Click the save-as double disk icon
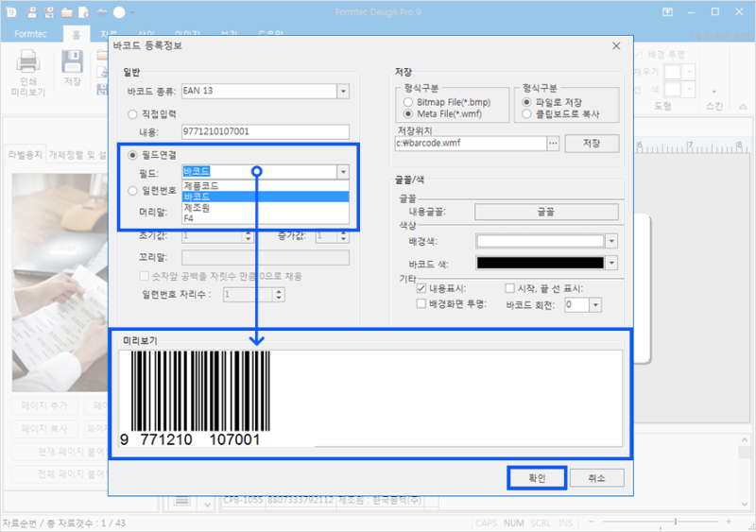The height and width of the screenshot is (532, 756). [49, 12]
